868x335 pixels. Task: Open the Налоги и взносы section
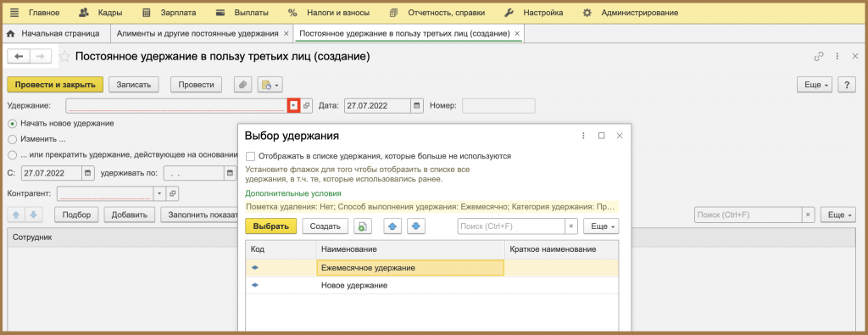click(x=329, y=12)
